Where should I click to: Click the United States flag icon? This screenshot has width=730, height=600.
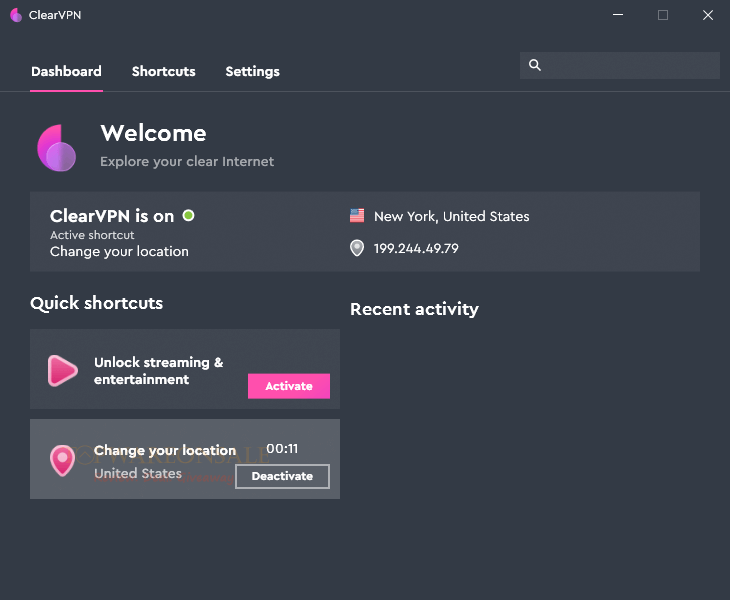point(357,216)
